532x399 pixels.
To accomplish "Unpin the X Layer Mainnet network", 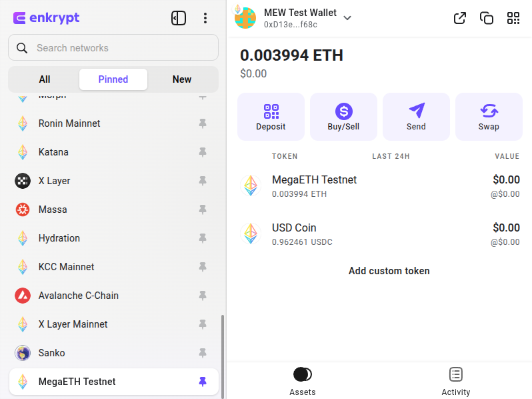I will [x=203, y=324].
